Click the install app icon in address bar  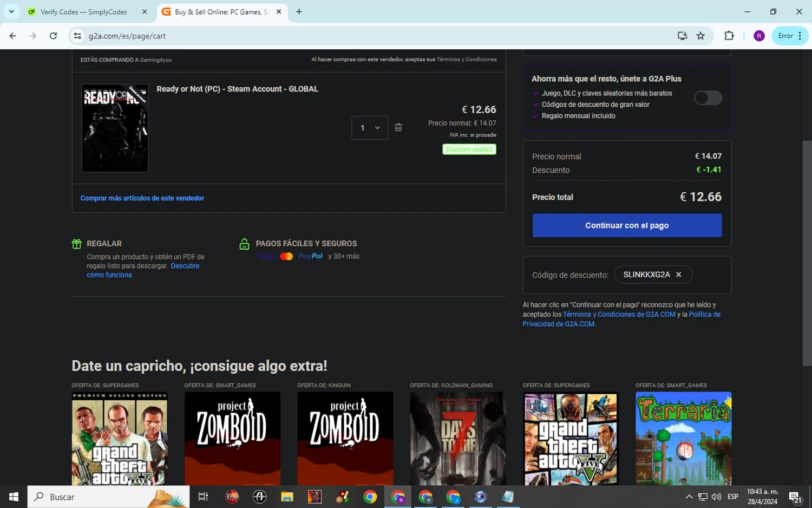click(682, 36)
